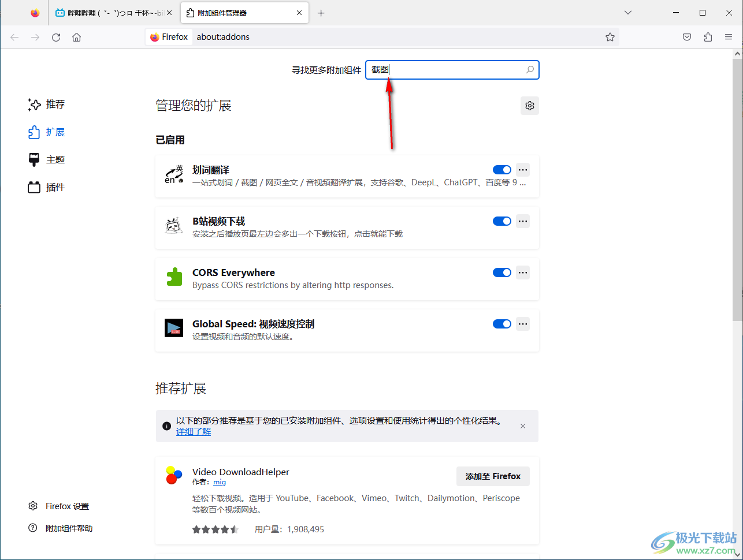
Task: Click the Video DownloadHelper star rating
Action: point(216,529)
